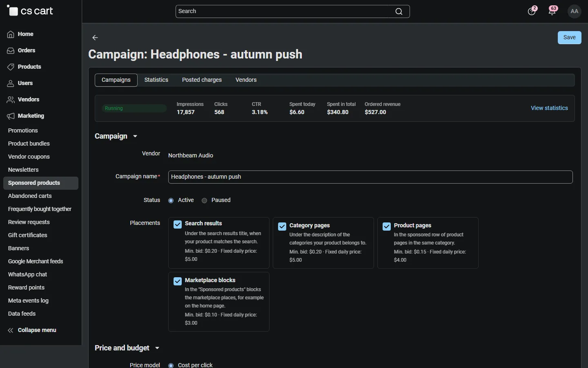588x368 pixels.
Task: Open the notifications bell
Action: pyautogui.click(x=553, y=11)
